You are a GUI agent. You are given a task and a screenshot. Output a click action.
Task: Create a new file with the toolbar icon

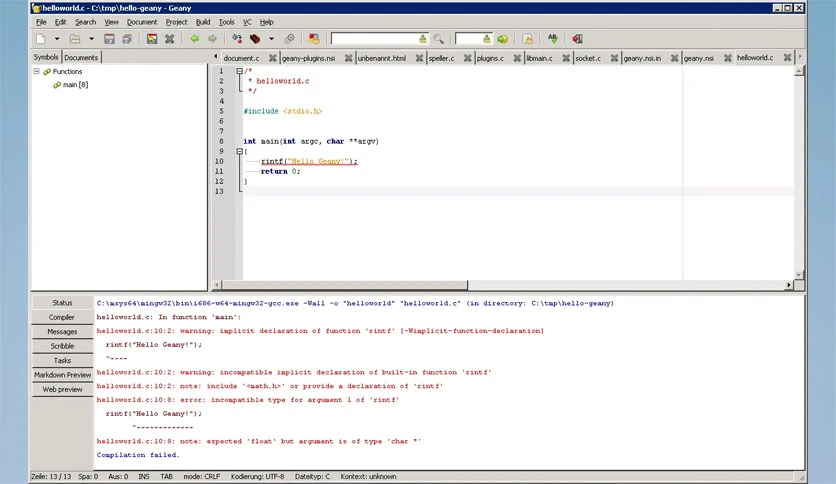pos(41,39)
